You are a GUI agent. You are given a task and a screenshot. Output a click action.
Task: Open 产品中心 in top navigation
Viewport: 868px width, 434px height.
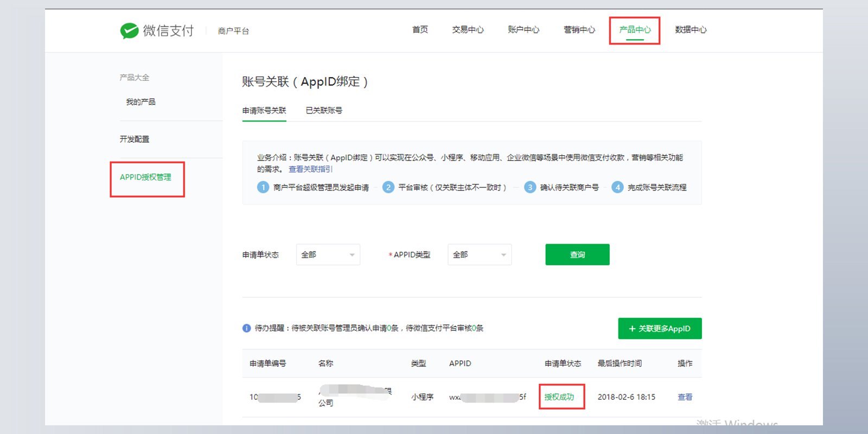click(635, 30)
